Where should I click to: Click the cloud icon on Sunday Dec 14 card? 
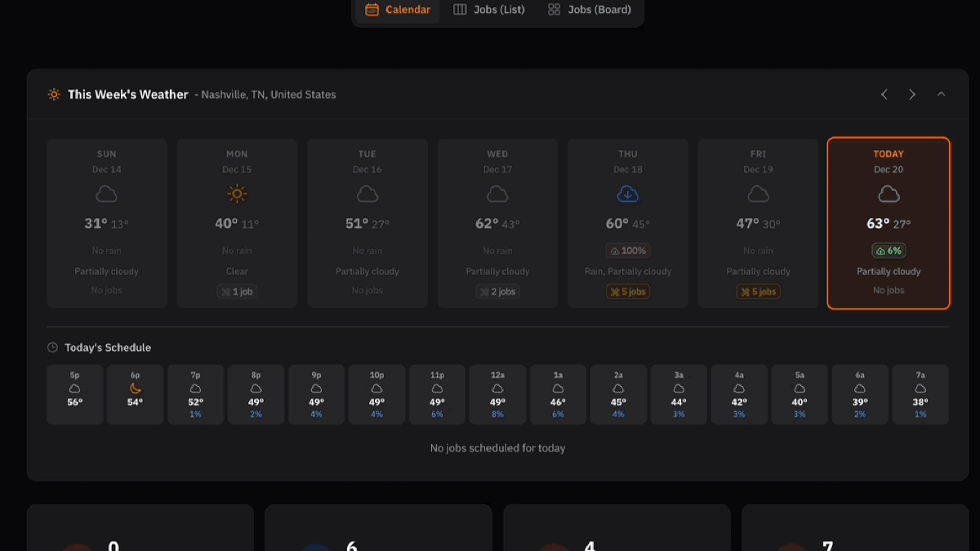[x=106, y=193]
